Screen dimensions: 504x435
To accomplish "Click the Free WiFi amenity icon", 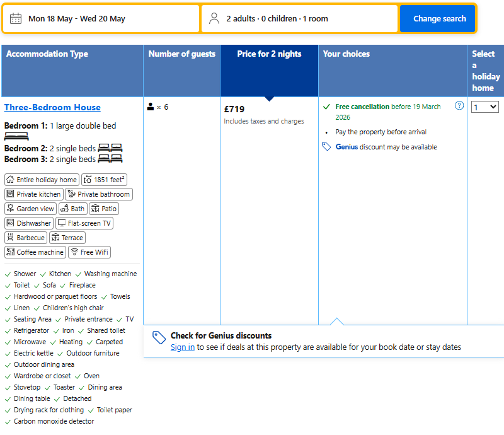I will (x=74, y=252).
